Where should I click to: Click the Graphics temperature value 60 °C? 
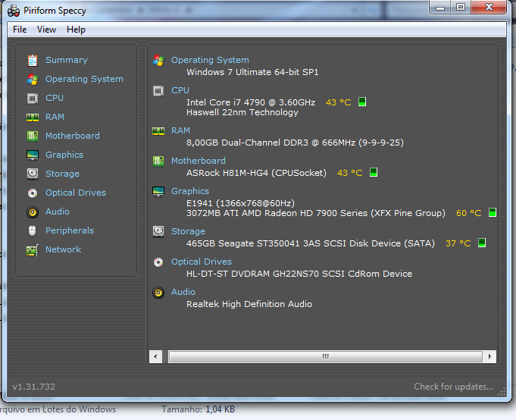pos(468,213)
